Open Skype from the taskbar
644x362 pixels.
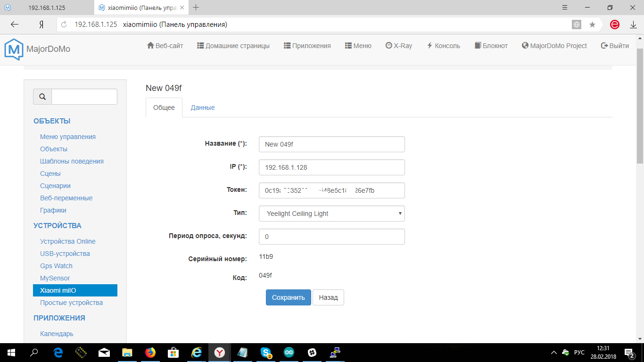coord(266,352)
